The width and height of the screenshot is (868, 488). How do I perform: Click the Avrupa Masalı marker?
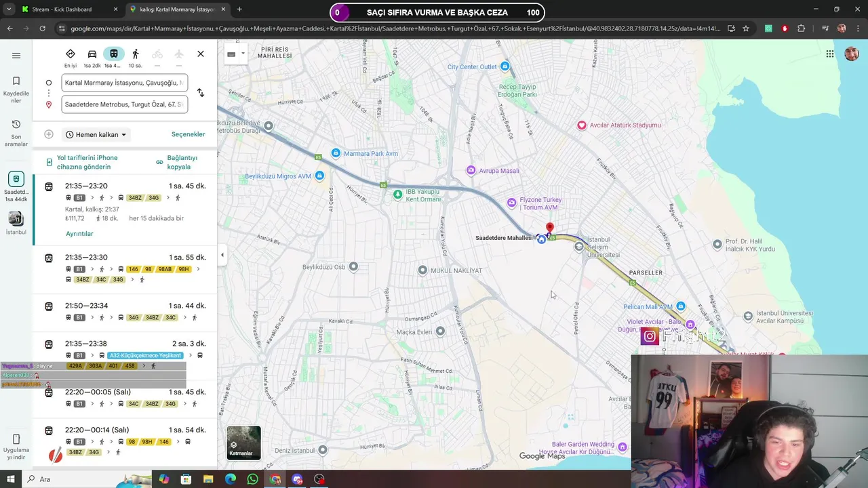471,171
